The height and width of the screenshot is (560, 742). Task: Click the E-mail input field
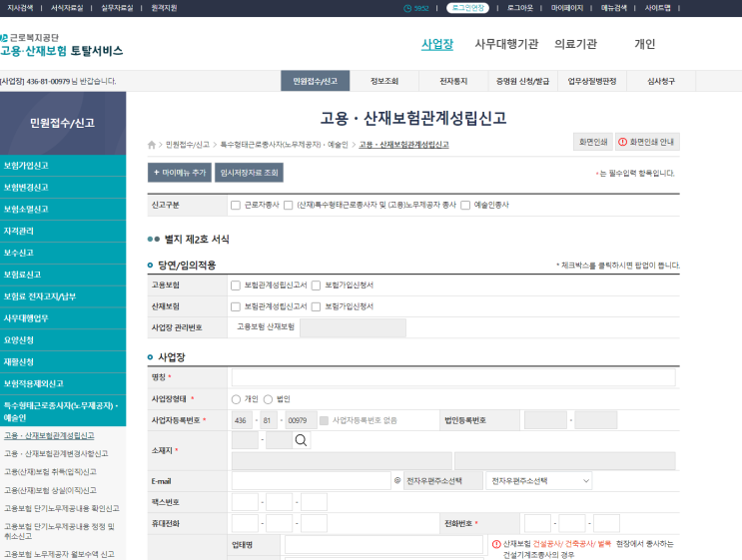[x=311, y=480]
